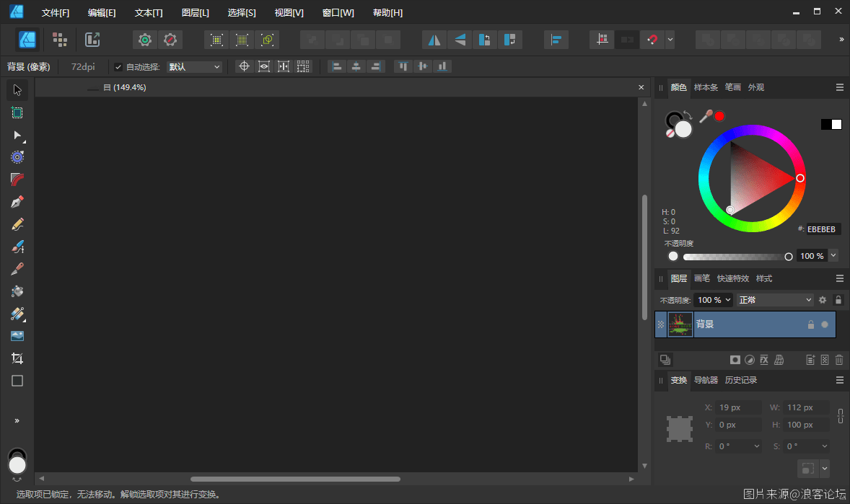The width and height of the screenshot is (850, 504).
Task: Pick the Node tool arrow
Action: (17, 135)
